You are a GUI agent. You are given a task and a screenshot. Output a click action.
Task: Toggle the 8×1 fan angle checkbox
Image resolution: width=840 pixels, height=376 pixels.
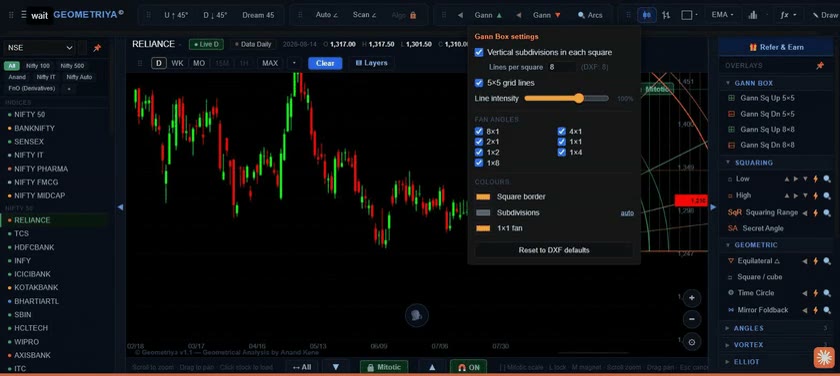point(479,131)
